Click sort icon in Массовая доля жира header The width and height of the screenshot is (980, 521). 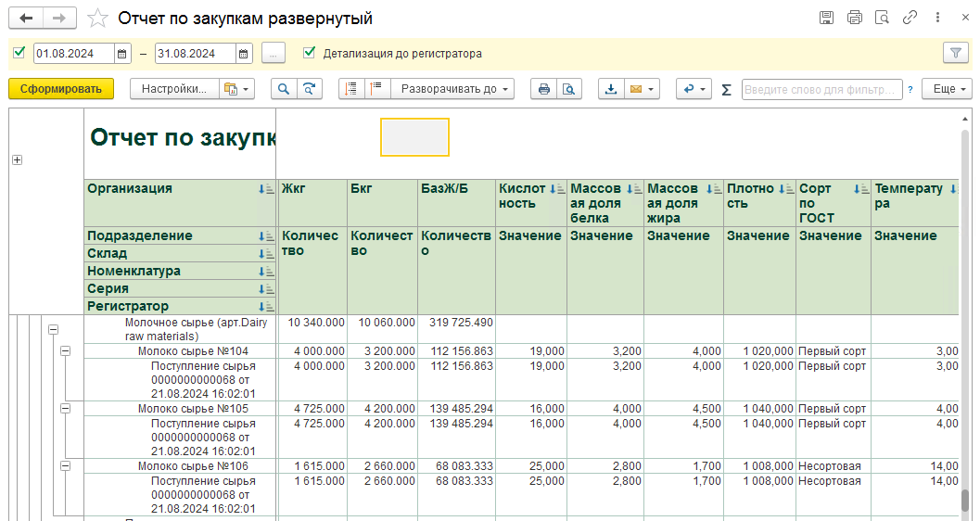point(714,189)
